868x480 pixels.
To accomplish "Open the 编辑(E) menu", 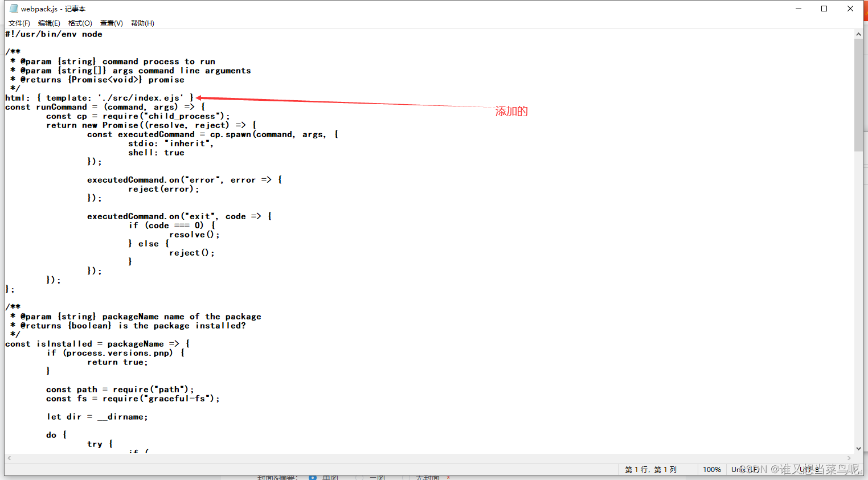I will [49, 23].
